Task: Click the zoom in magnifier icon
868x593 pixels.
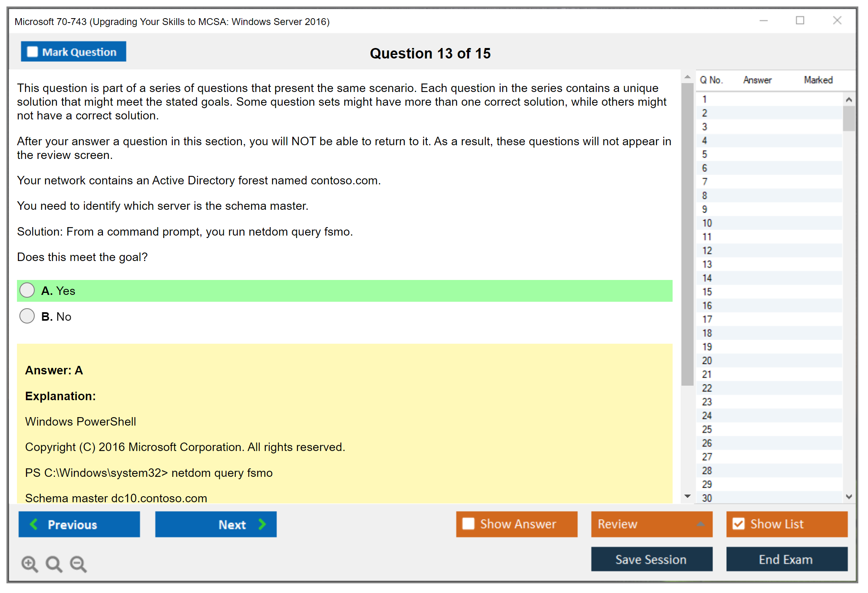Action: click(29, 564)
